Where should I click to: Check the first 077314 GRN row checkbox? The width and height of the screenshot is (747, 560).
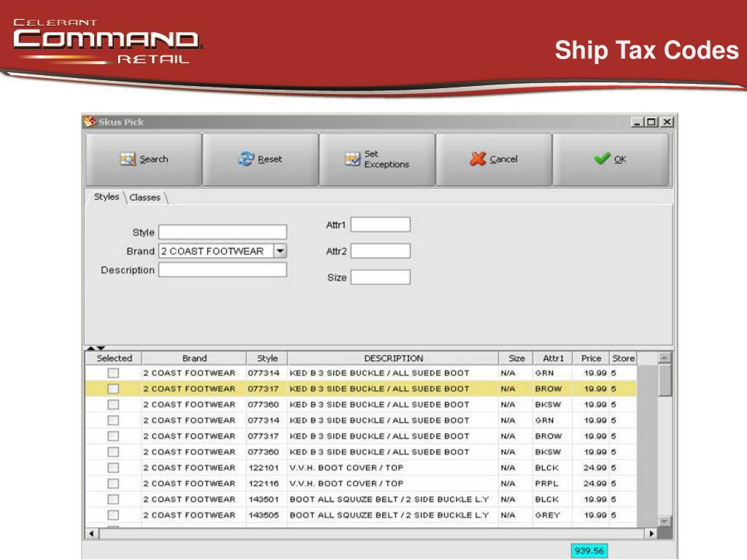(113, 373)
